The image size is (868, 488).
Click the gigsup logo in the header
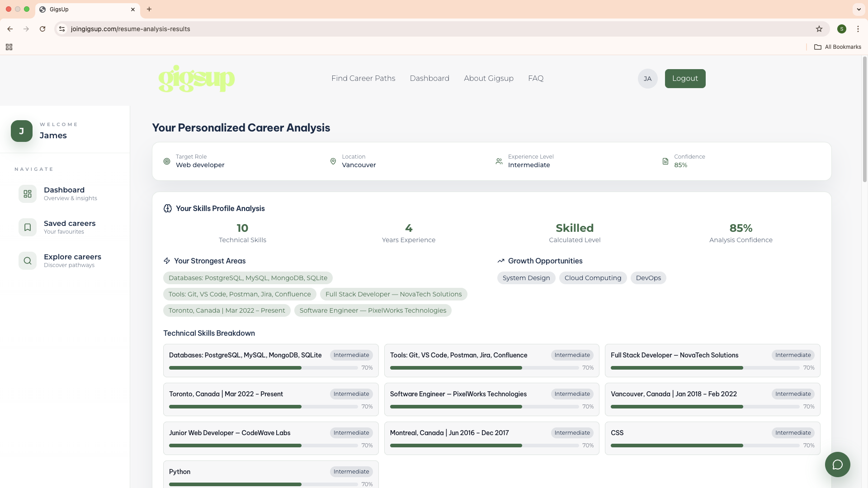[x=196, y=78]
